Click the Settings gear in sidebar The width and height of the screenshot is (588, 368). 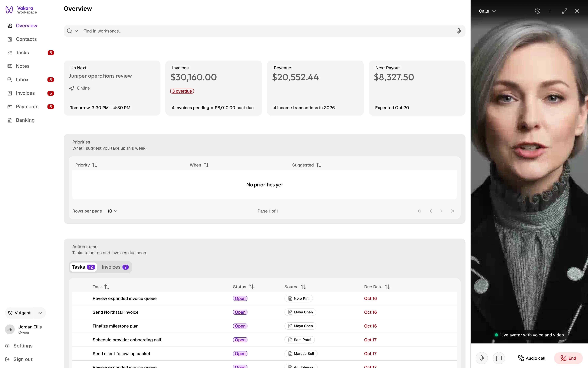click(x=8, y=346)
